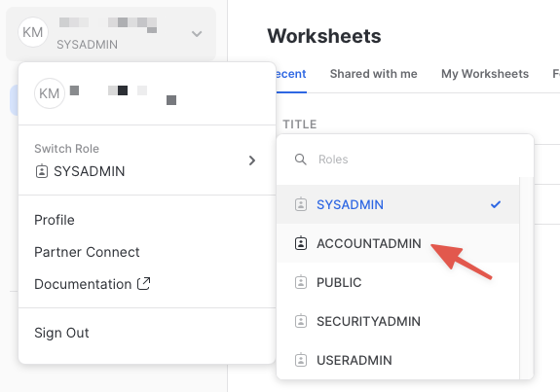This screenshot has height=392, width=560.
Task: Open the Switch Role SYSADMIN entry
Action: pos(147,160)
